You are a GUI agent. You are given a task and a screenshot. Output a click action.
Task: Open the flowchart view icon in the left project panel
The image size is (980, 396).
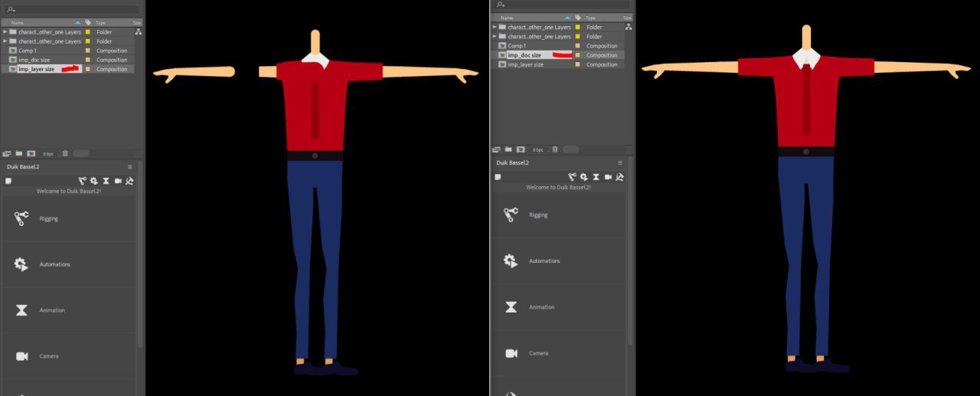point(138,32)
